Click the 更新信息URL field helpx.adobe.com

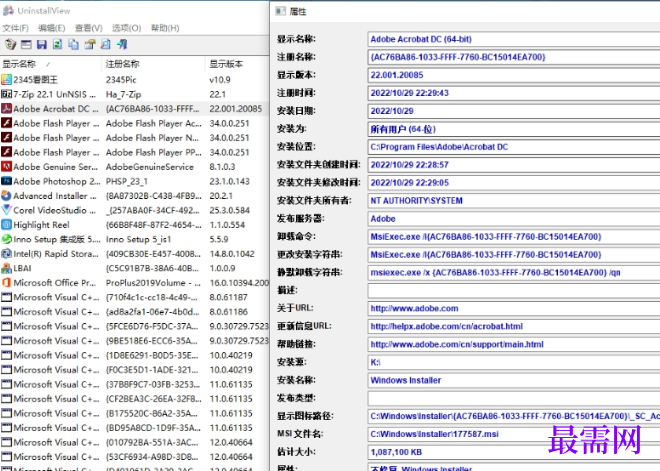(514, 326)
